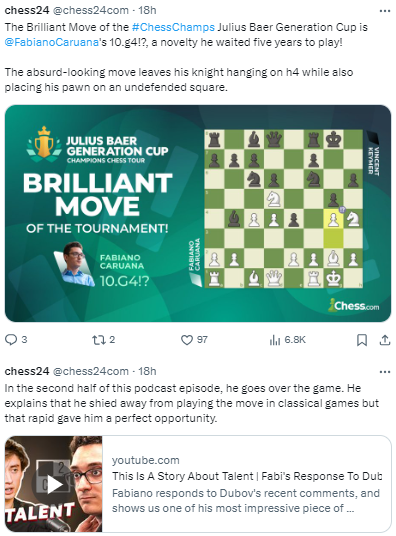Image resolution: width=396 pixels, height=536 pixels.
Task: Click the Julius Baer trophy logo
Action: click(44, 142)
